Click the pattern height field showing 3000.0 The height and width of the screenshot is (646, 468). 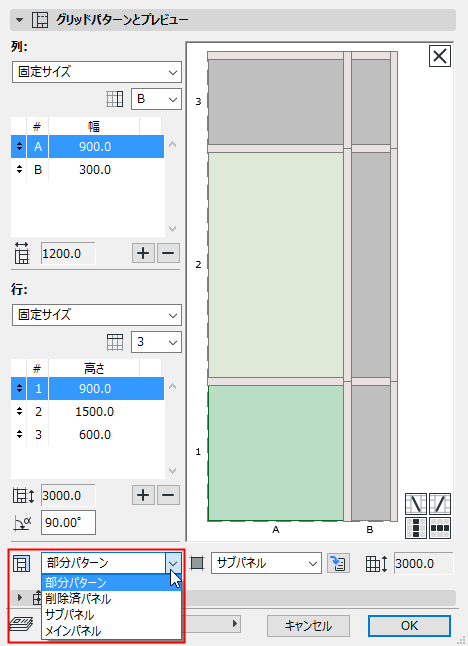point(424,563)
